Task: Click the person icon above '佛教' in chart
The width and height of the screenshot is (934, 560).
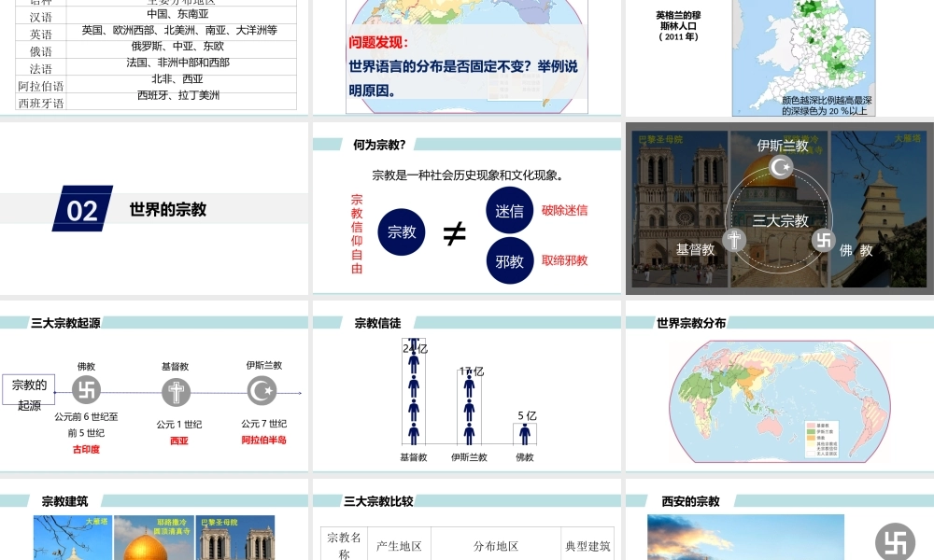Action: click(x=525, y=434)
